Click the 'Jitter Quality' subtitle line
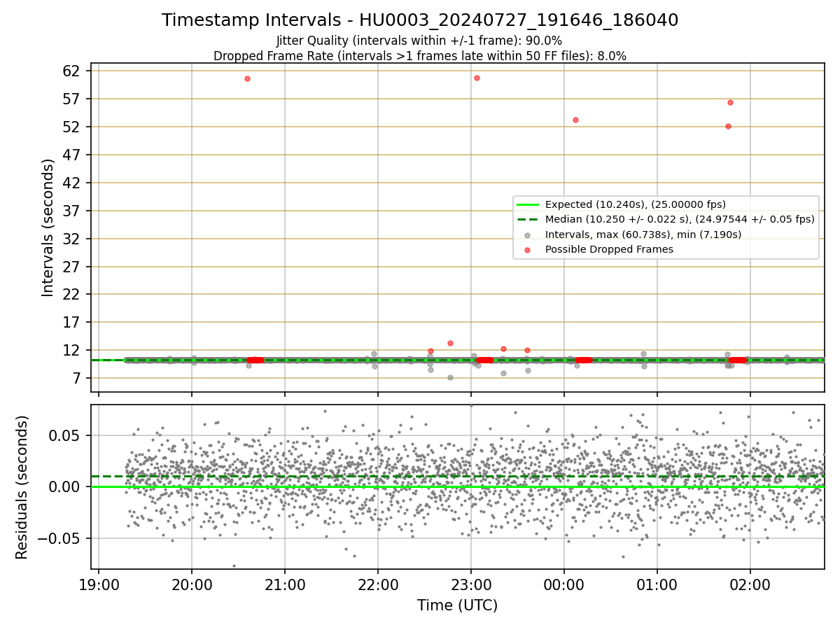Image resolution: width=840 pixels, height=630 pixels. 419,41
